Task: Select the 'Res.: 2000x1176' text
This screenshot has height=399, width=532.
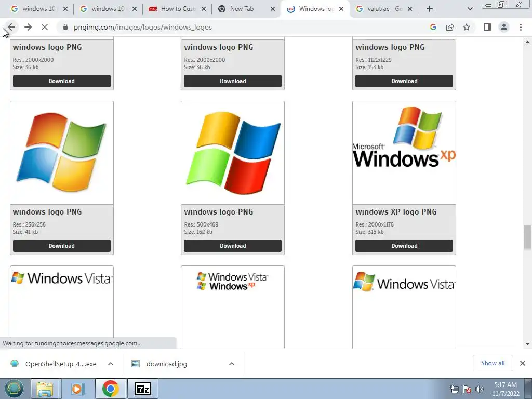Action: [375, 224]
